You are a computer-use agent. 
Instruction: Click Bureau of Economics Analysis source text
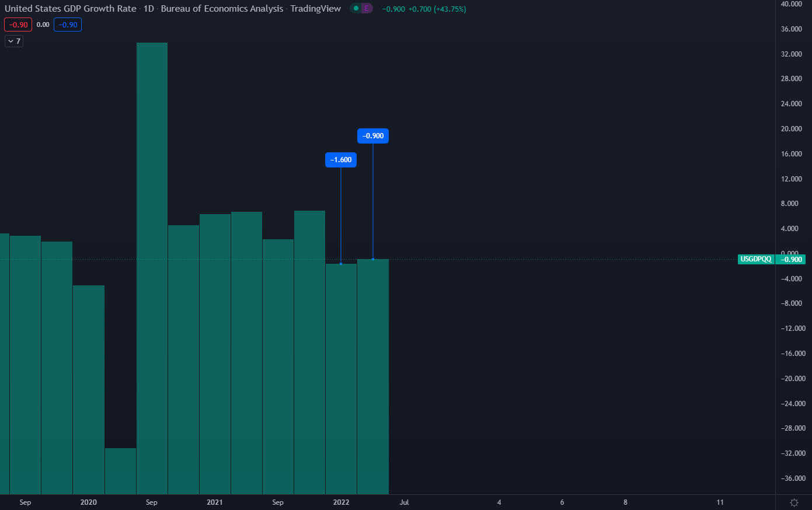click(x=222, y=9)
